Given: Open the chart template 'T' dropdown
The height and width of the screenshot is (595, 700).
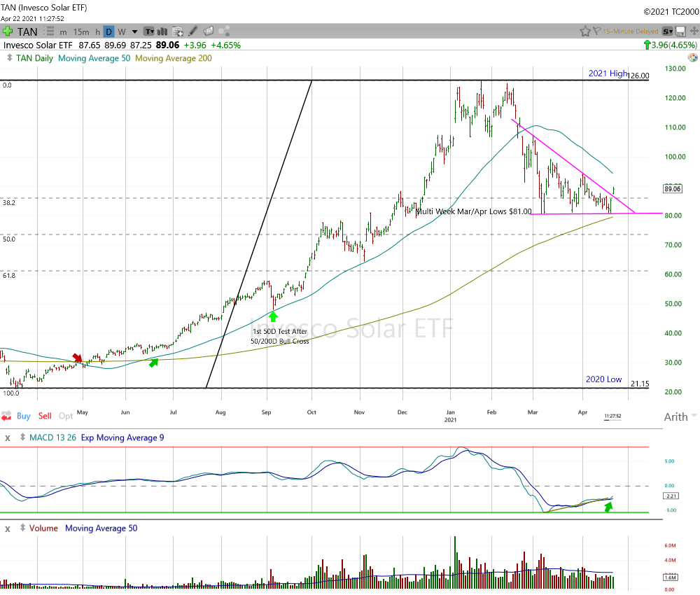Looking at the screenshot, I should (148, 31).
